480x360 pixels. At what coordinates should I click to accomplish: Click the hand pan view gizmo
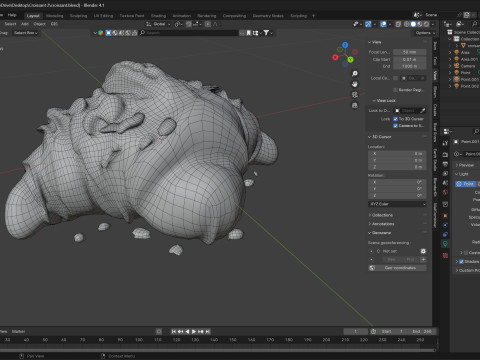(355, 84)
